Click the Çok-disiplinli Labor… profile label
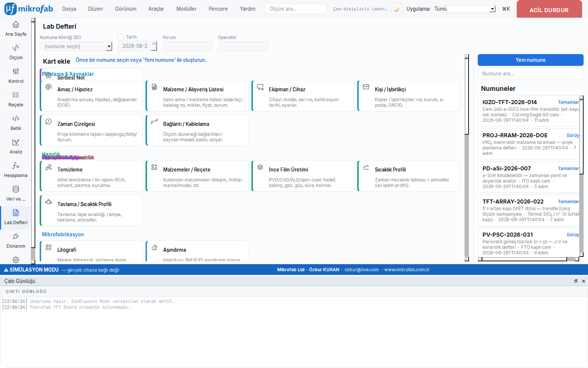Screen dimensions: 588x368 (360, 9)
